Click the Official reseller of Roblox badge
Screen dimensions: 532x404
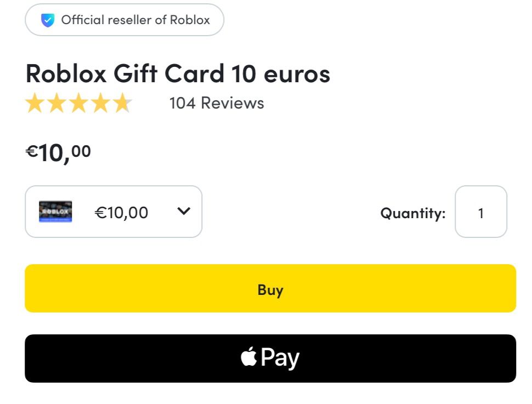[x=124, y=20]
